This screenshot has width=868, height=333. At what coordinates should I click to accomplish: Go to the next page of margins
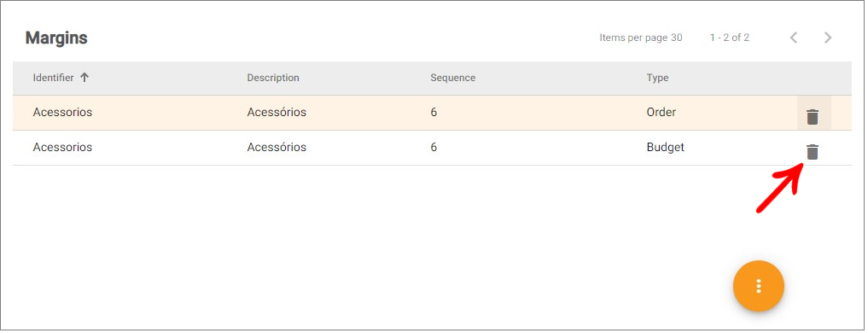(828, 38)
